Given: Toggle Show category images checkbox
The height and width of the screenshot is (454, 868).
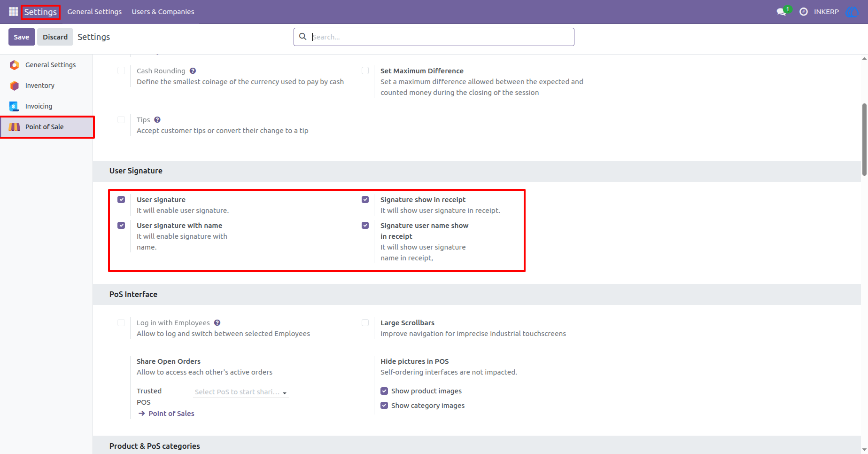Looking at the screenshot, I should tap(384, 406).
